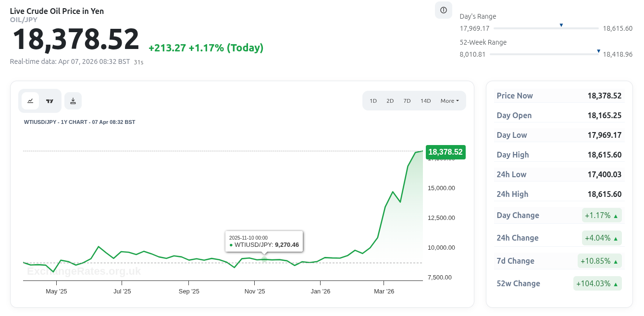Click the chart tooltip showing 9,270.46
The width and height of the screenshot is (644, 316).
pyautogui.click(x=264, y=241)
